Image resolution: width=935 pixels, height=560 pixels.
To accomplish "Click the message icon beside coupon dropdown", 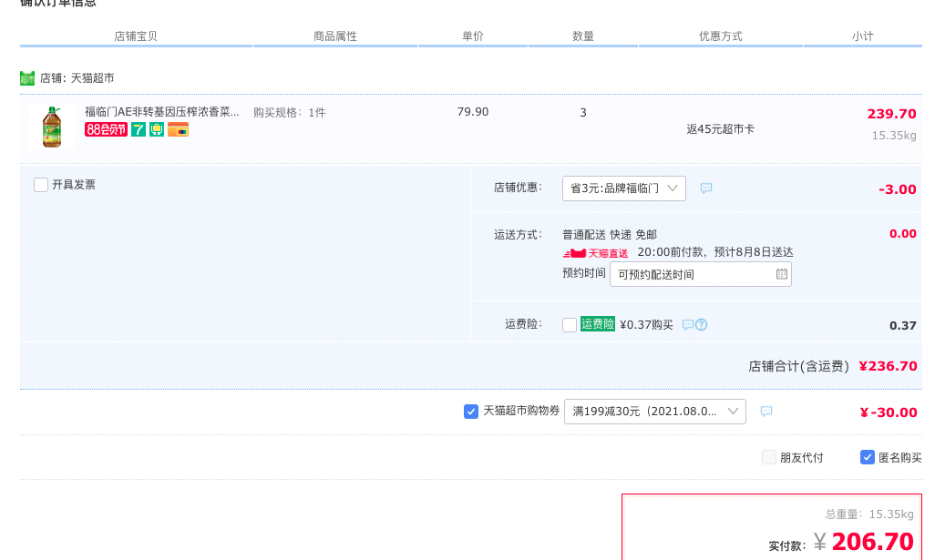I will 766,411.
